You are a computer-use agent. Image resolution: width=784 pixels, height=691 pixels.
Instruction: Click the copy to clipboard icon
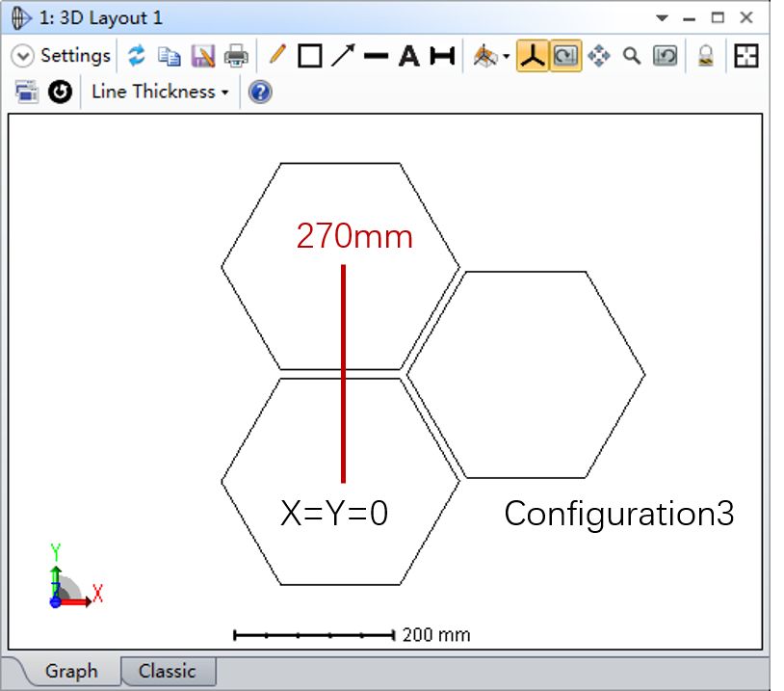[x=170, y=56]
